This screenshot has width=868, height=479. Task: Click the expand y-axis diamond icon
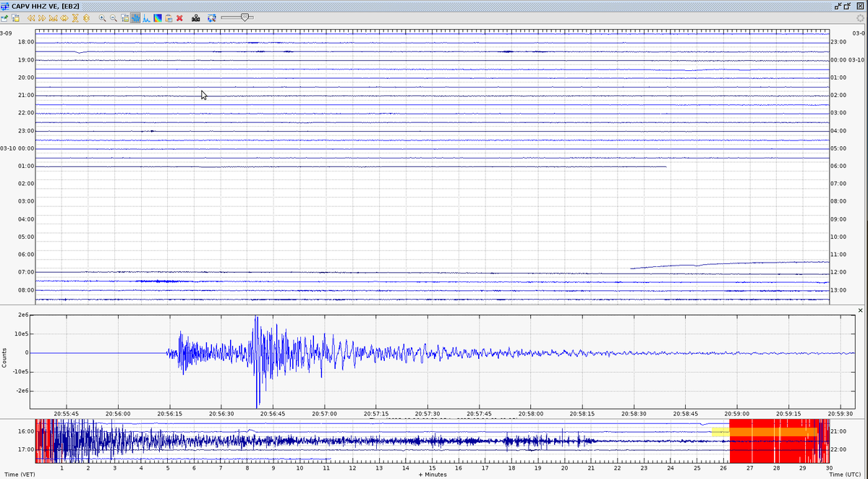(86, 18)
